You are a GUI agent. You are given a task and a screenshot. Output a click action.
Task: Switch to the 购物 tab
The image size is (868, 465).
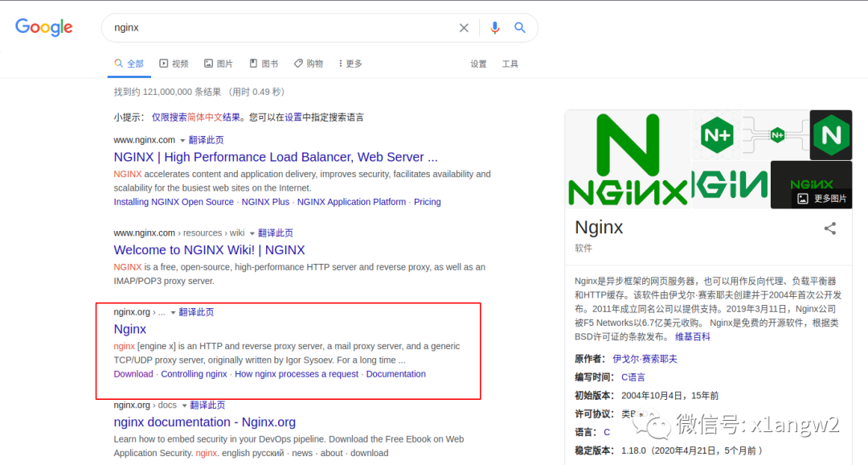coord(309,64)
